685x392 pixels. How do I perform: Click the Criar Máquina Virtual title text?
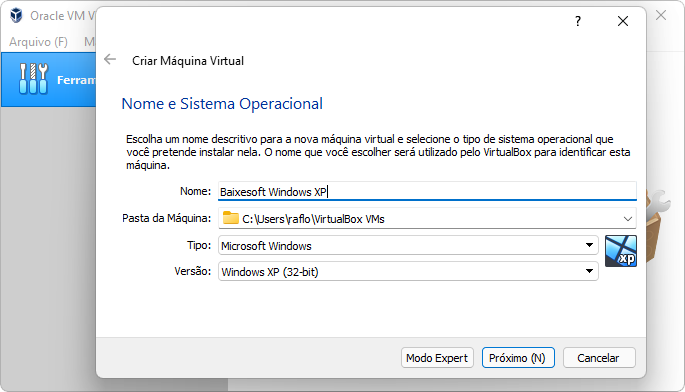click(x=188, y=61)
